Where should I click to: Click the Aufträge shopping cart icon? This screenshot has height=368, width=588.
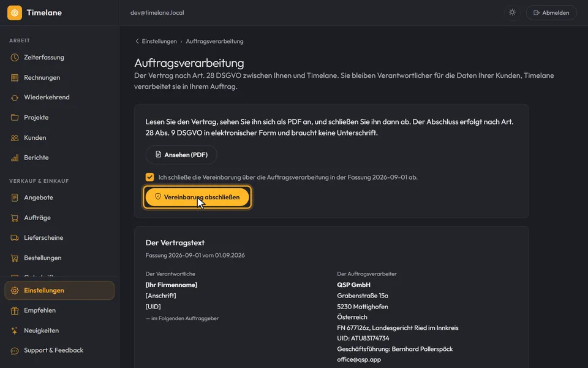(15, 218)
